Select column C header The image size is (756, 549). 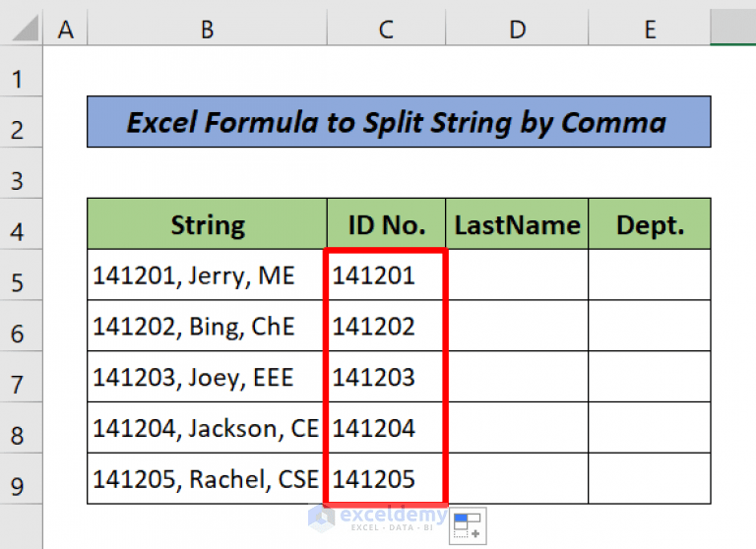(x=386, y=29)
